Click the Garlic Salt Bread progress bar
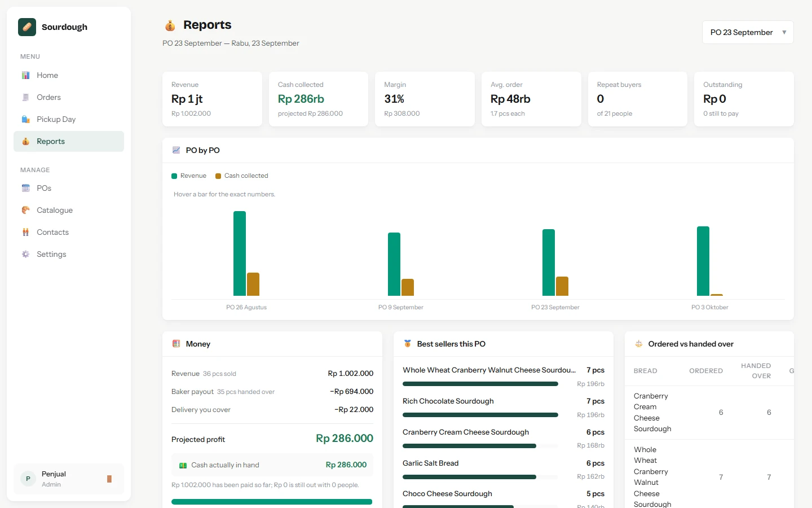Screen dimensions: 812x508 (x=480, y=477)
